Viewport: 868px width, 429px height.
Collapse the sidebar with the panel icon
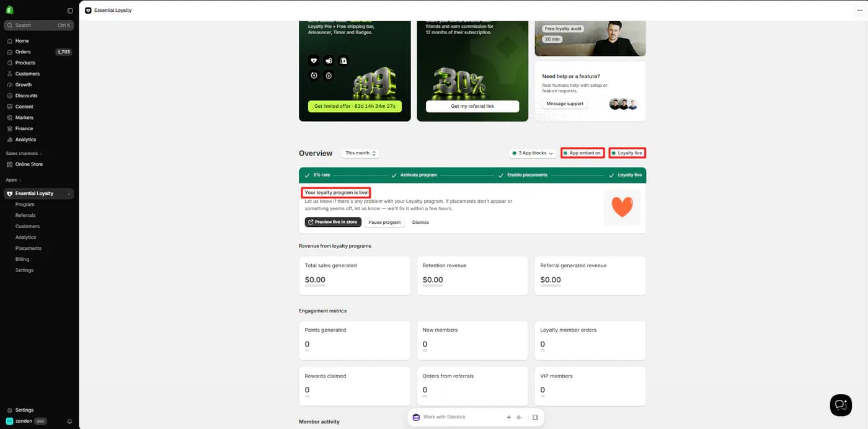(70, 11)
